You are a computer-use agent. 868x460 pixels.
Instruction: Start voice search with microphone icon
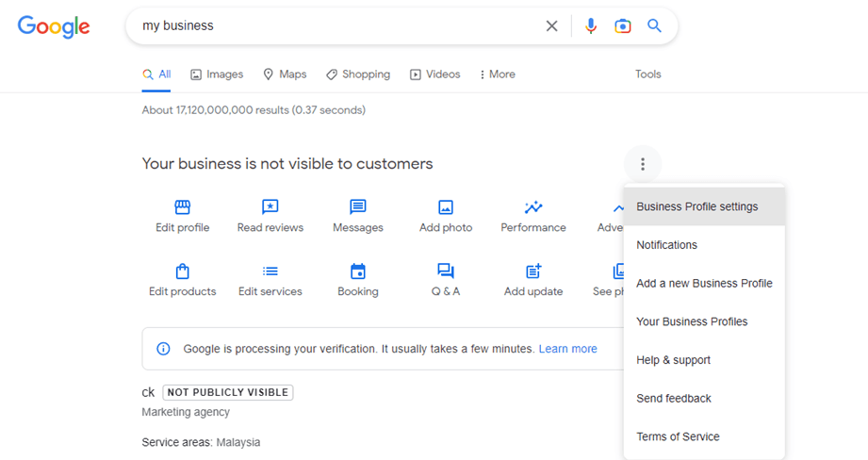(591, 26)
